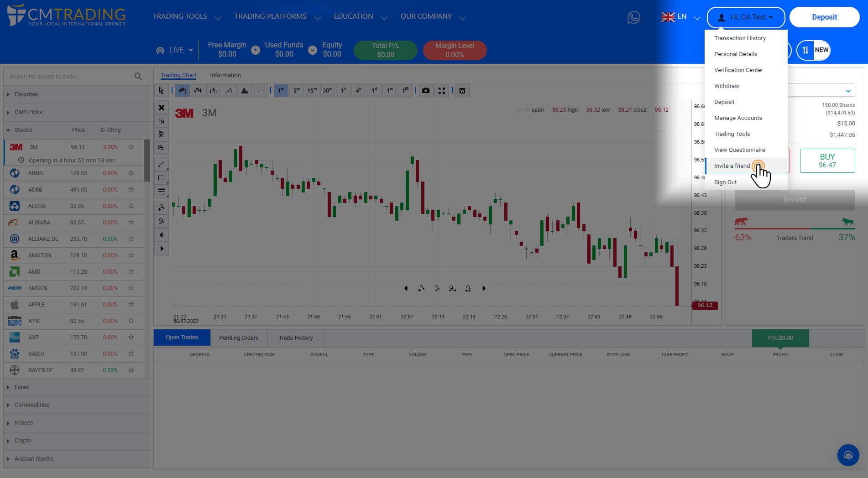Switch to Pending Orders tab
Screen dimensions: 868x478
click(239, 338)
